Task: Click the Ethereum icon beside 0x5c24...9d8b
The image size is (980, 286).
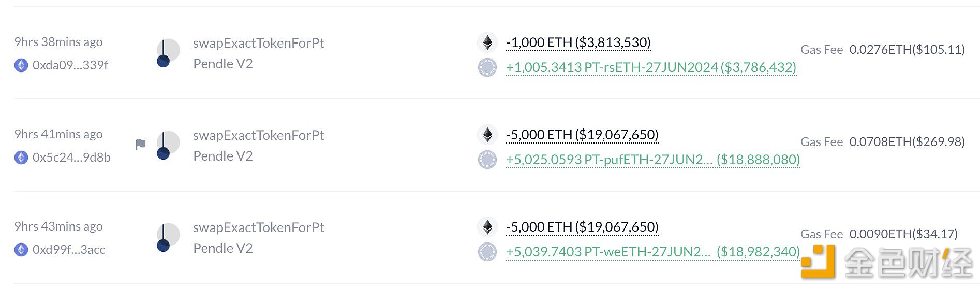Action: pyautogui.click(x=21, y=158)
